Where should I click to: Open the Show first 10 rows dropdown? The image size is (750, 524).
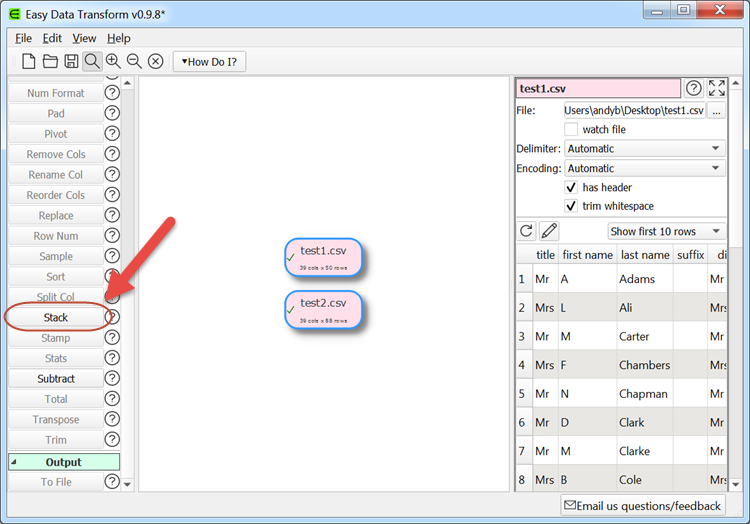[665, 231]
